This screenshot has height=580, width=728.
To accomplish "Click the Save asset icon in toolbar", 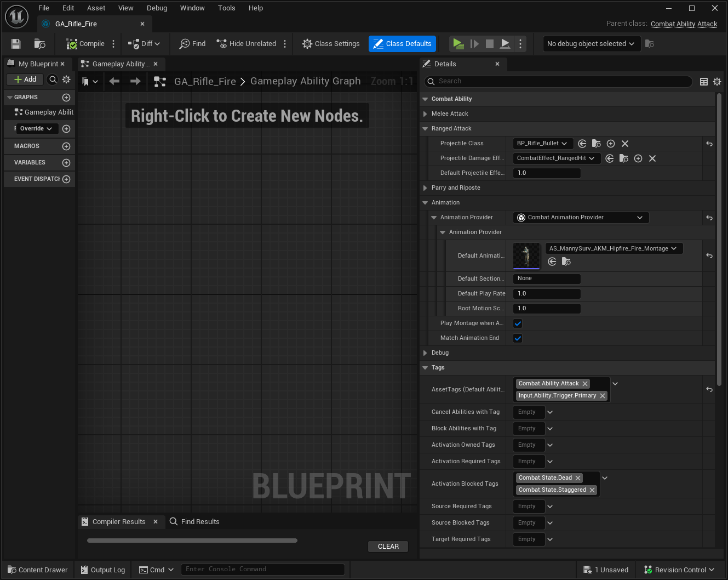I will coord(16,44).
